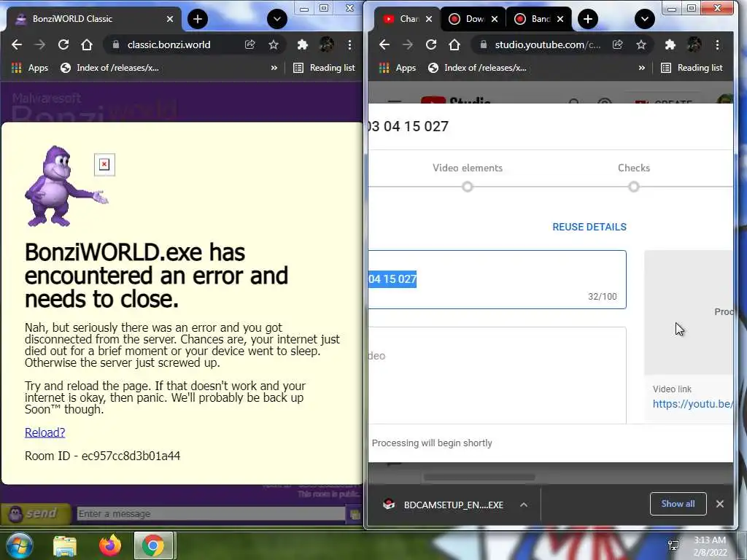Click Chrome taskbar icon
747x560 pixels.
click(x=153, y=545)
